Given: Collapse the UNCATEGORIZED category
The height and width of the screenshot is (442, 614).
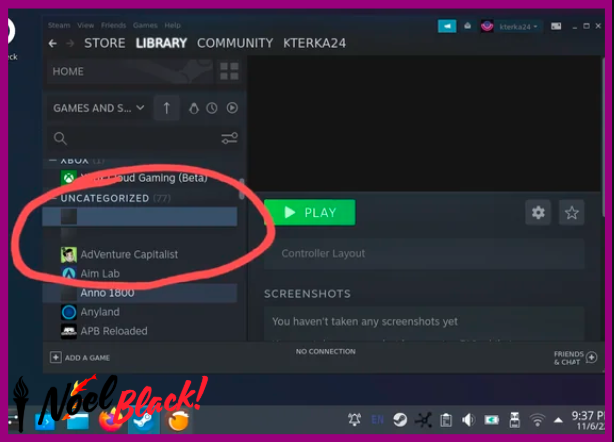Looking at the screenshot, I should pyautogui.click(x=53, y=198).
